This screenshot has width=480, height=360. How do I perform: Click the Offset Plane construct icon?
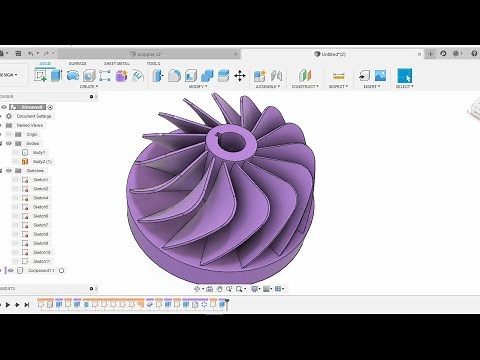pos(305,76)
